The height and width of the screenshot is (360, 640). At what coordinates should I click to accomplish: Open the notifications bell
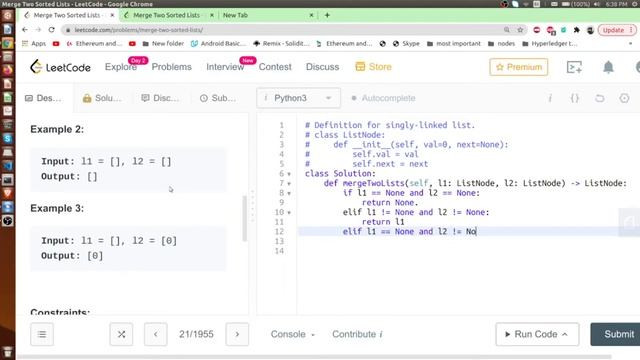tap(609, 67)
